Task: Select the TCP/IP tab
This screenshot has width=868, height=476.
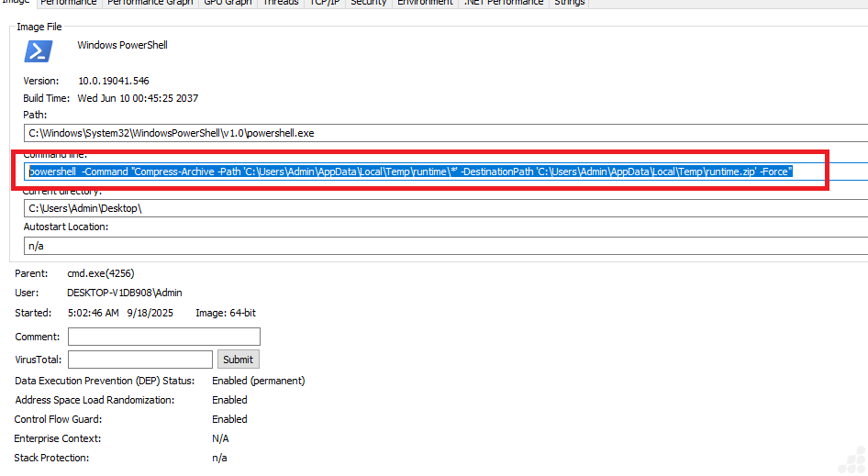Action: click(x=326, y=3)
